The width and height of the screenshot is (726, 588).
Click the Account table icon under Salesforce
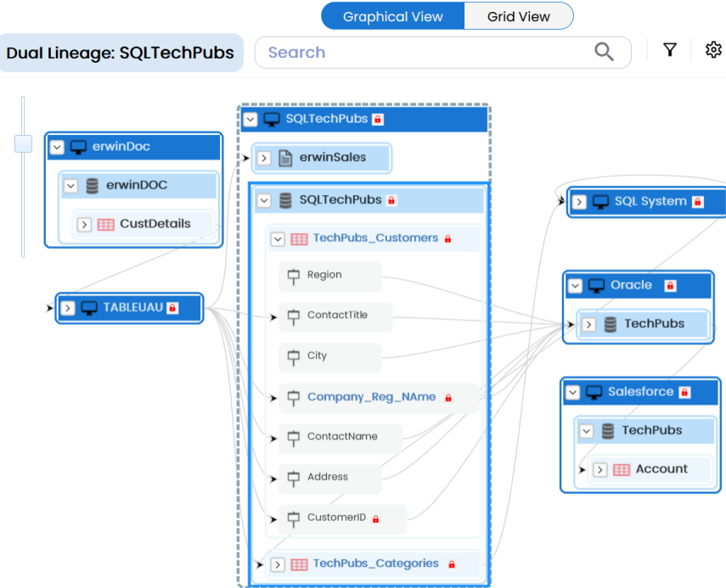click(x=622, y=469)
